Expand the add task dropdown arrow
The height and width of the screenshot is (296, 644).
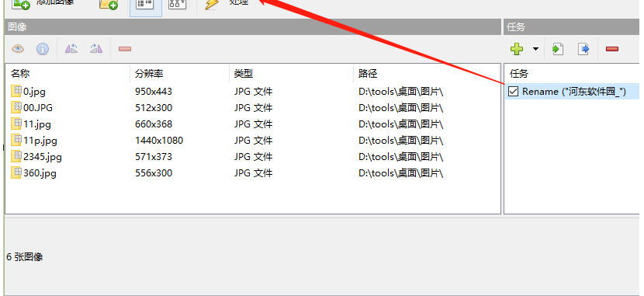535,49
